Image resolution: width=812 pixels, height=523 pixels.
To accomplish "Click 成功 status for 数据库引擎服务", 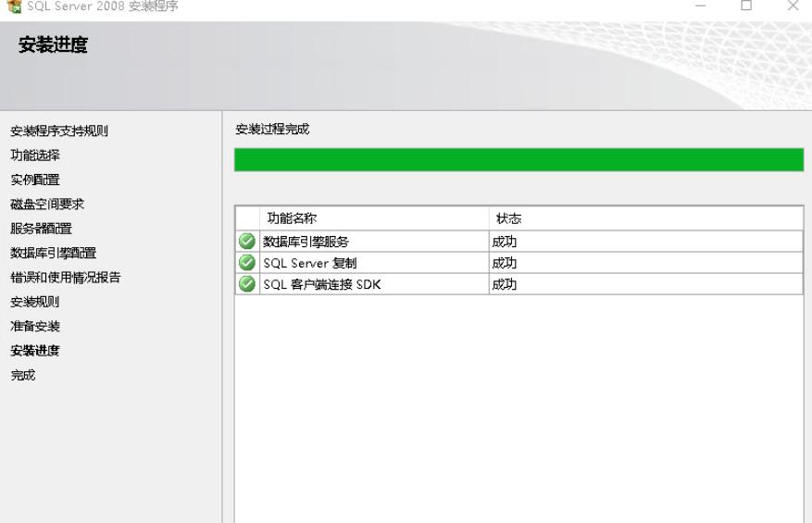I will point(645,242).
